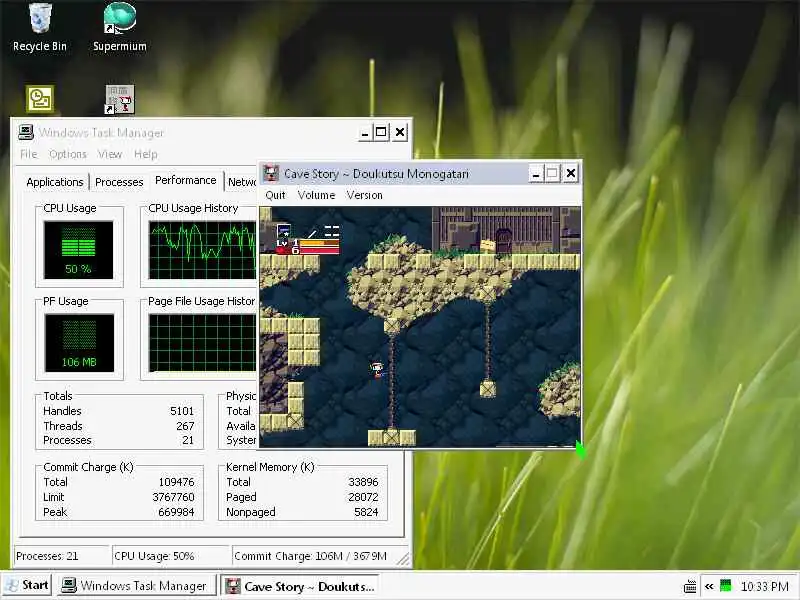Minimize the Windows Task Manager window
The height and width of the screenshot is (600, 800).
pyautogui.click(x=364, y=133)
